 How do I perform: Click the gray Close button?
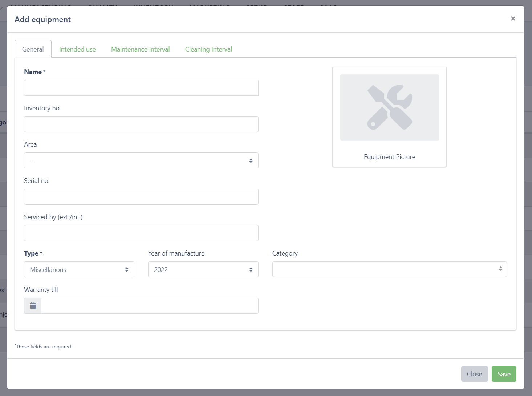tap(474, 374)
